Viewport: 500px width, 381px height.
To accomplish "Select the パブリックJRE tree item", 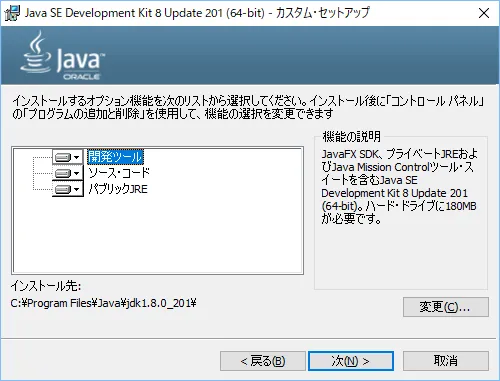I will 118,189.
